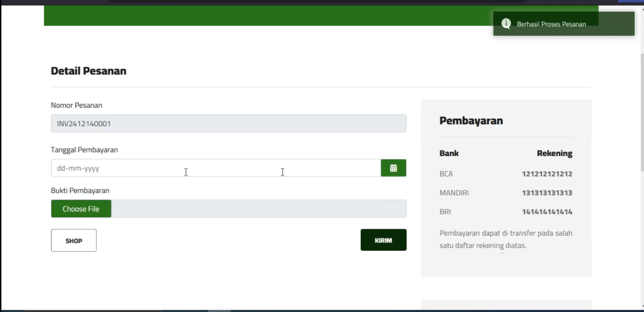Submit the form with KIRIM

pos(383,240)
